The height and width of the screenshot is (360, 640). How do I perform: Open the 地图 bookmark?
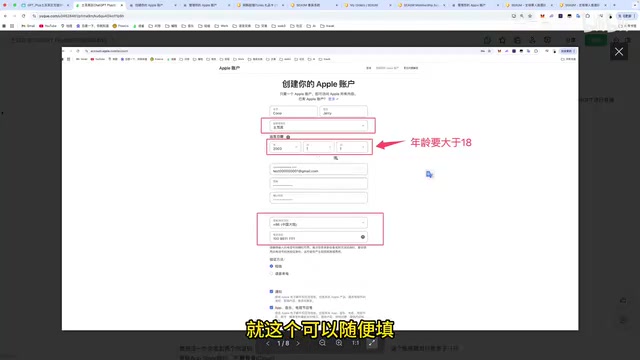(67, 26)
